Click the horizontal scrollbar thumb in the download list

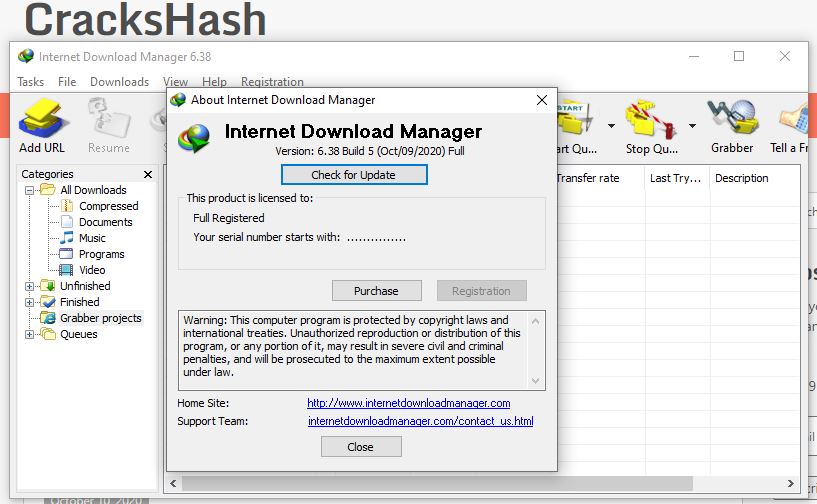point(437,484)
